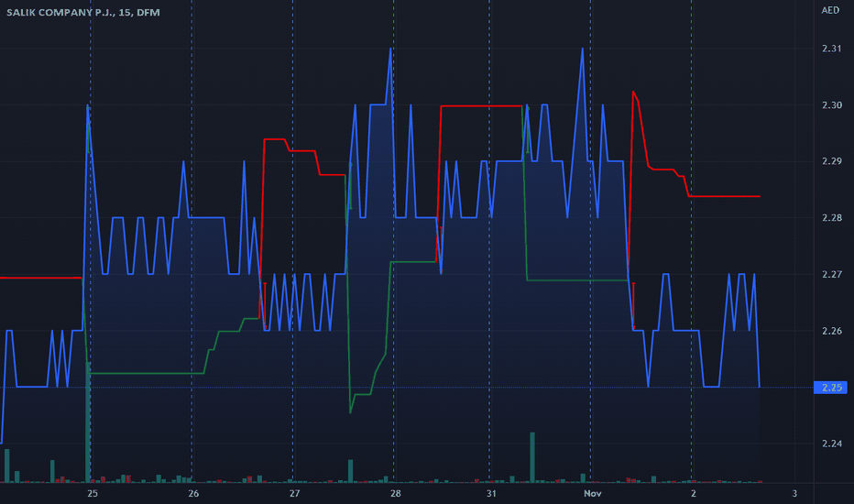Click date label 27 on time axis
This screenshot has width=854, height=504.
(295, 493)
